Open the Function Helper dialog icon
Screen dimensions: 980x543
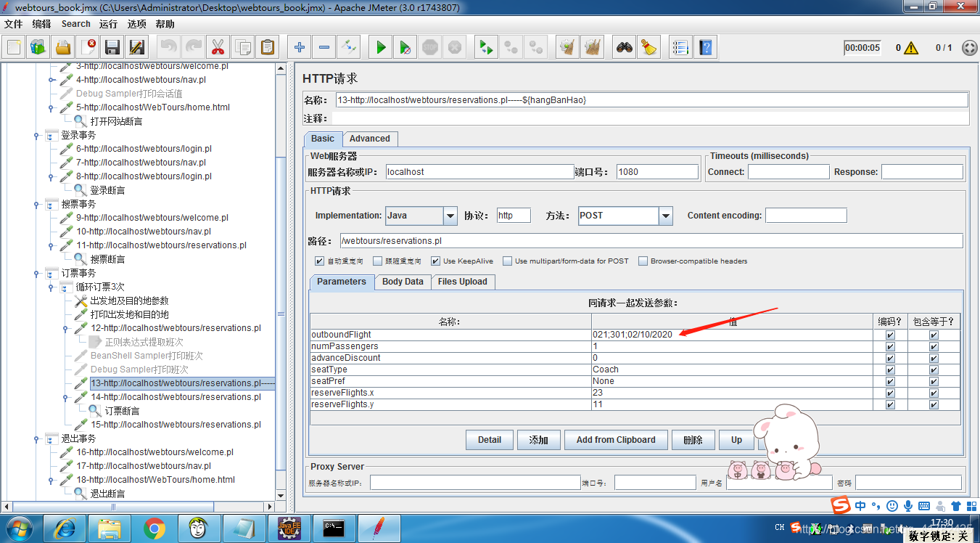pos(680,48)
